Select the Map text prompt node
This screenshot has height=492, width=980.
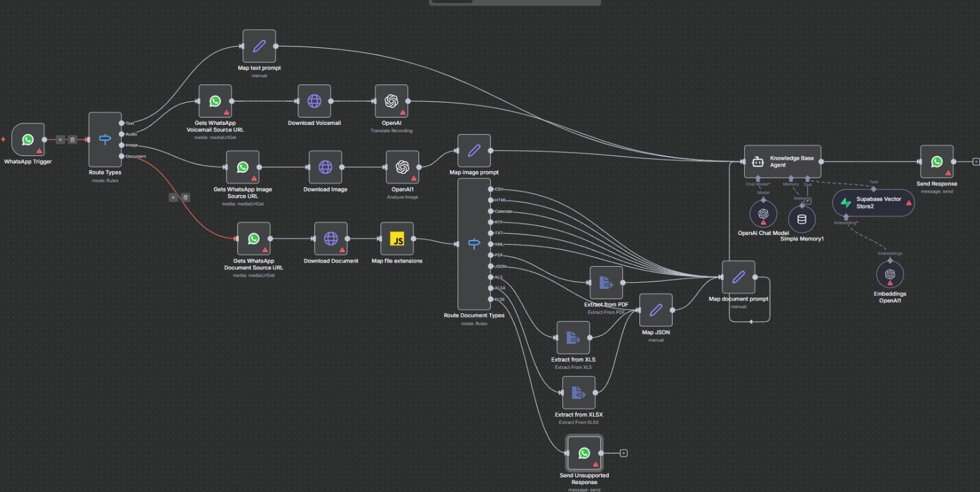[x=259, y=46]
